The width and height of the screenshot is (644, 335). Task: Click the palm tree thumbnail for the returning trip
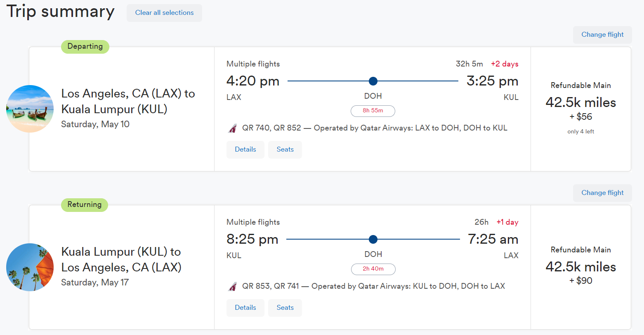[x=29, y=267]
